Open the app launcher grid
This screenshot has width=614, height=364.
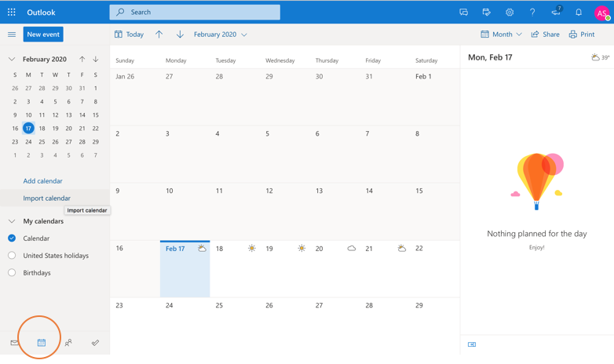coord(11,12)
